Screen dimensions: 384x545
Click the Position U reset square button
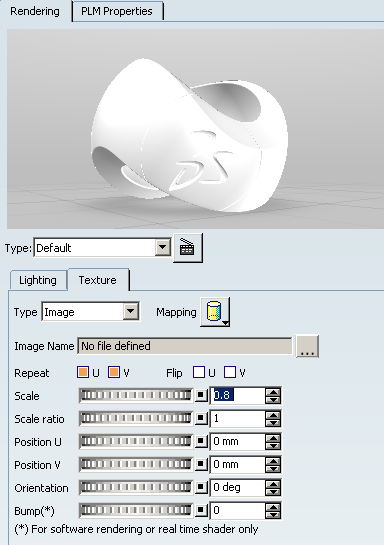click(x=201, y=441)
